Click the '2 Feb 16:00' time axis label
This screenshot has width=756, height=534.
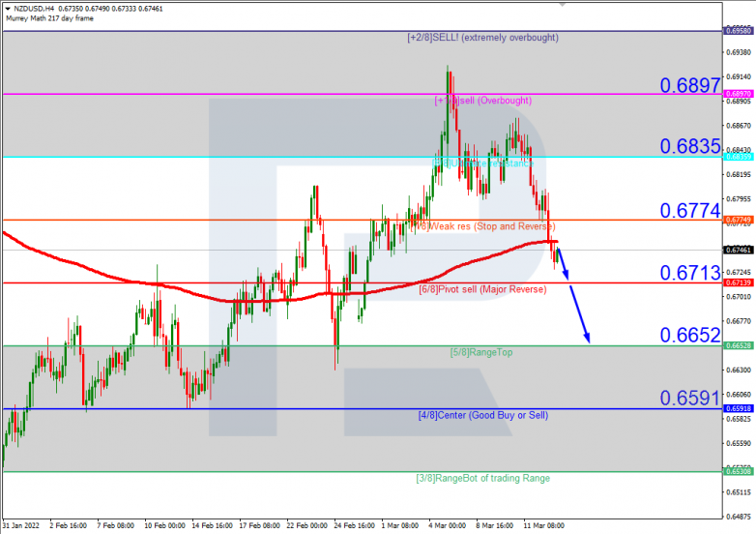click(x=68, y=526)
